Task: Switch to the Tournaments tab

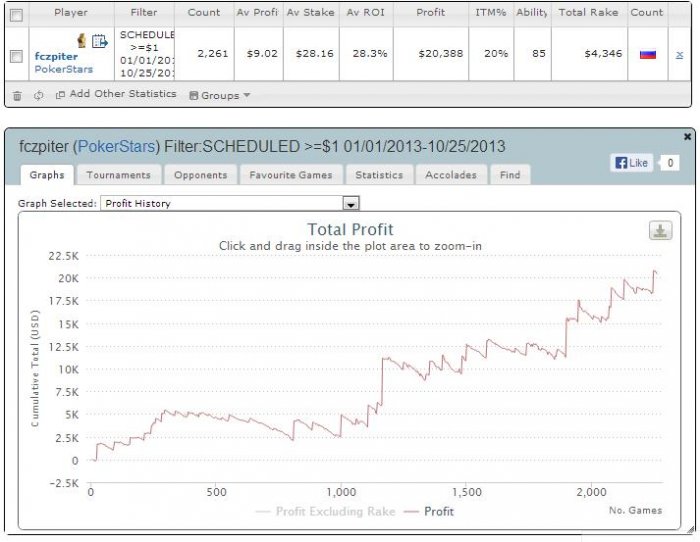Action: tap(118, 175)
